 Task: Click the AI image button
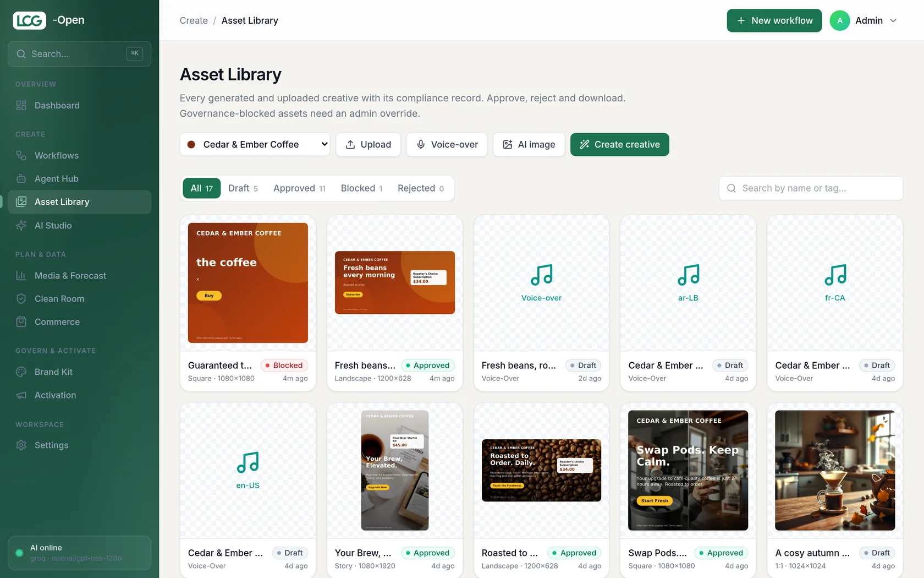(x=529, y=144)
